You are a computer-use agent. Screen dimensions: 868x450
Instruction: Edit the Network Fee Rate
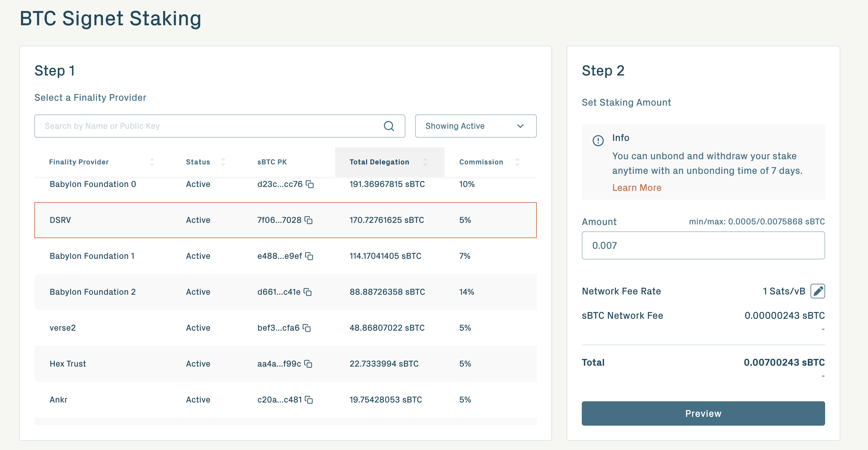(x=818, y=291)
